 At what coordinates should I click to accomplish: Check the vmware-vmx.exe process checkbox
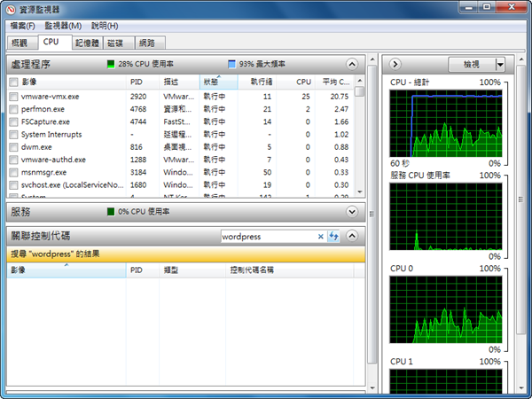coord(13,97)
